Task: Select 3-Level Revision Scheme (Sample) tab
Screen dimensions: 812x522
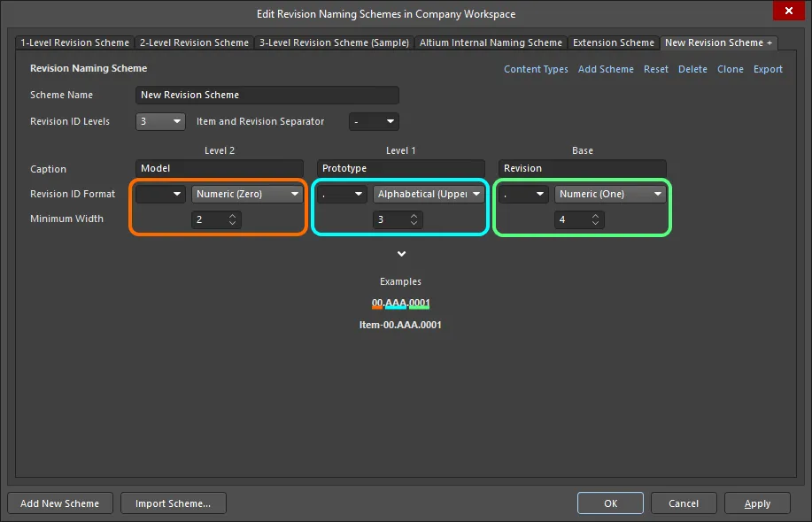Action: coord(334,42)
